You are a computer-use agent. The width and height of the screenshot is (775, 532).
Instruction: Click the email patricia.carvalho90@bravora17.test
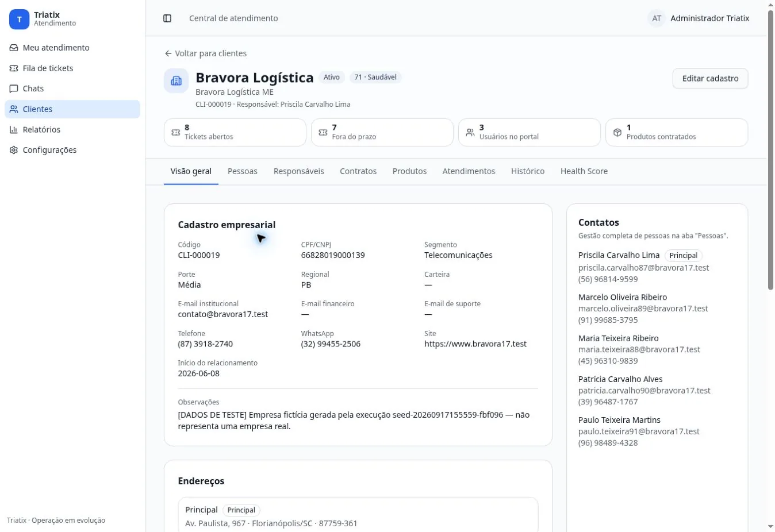(x=644, y=391)
